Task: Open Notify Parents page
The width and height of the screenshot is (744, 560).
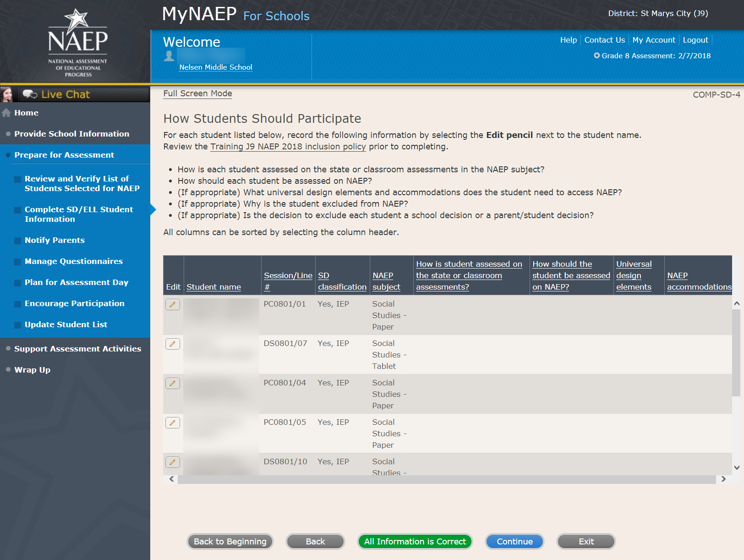Action: [x=55, y=240]
